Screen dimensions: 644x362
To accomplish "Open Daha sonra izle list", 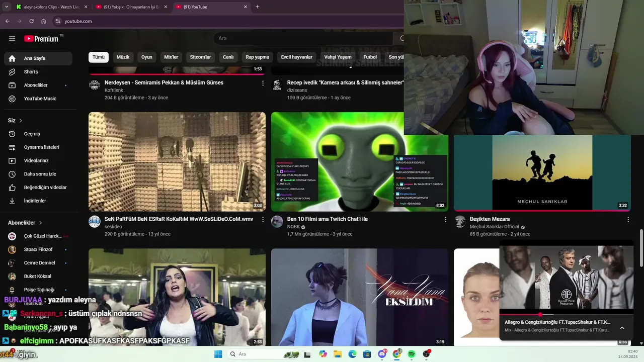I will 38,174.
